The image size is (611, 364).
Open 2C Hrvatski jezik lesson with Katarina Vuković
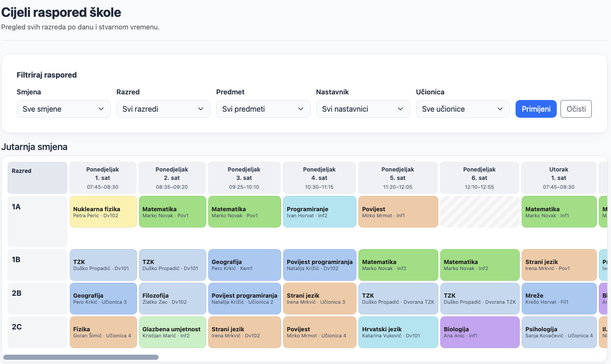coord(398,332)
